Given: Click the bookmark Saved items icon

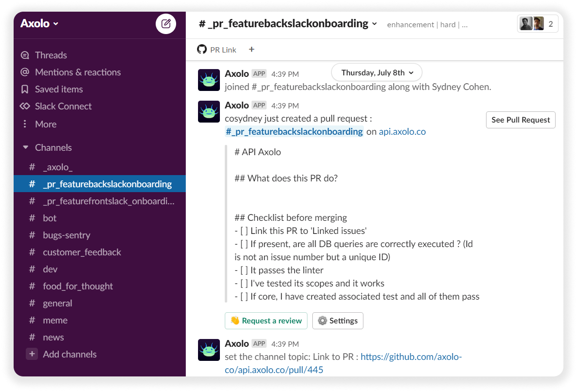Looking at the screenshot, I should click(x=25, y=89).
